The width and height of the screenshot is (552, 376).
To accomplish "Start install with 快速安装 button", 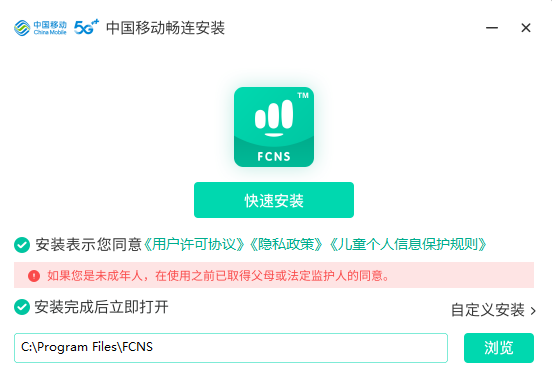I will pos(274,200).
